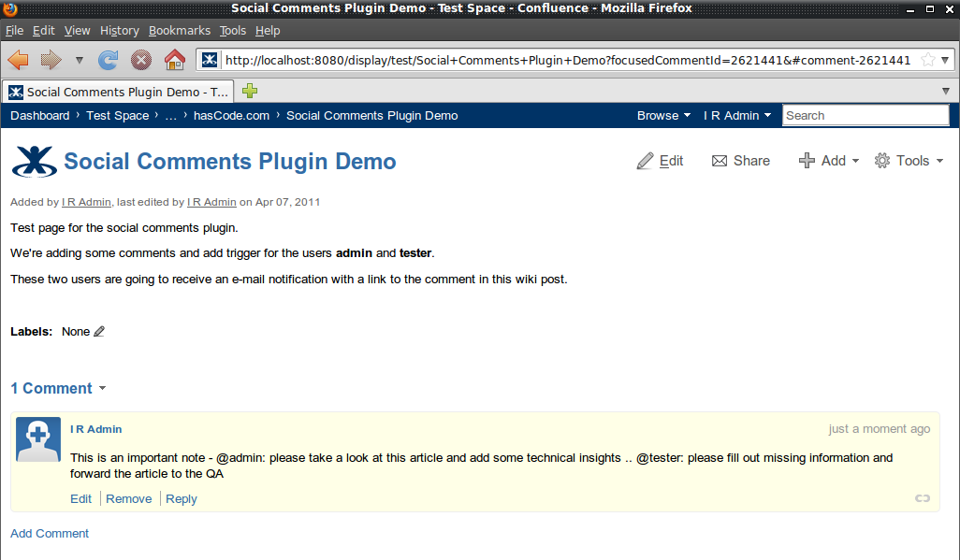Click the Add plus icon

coord(806,160)
